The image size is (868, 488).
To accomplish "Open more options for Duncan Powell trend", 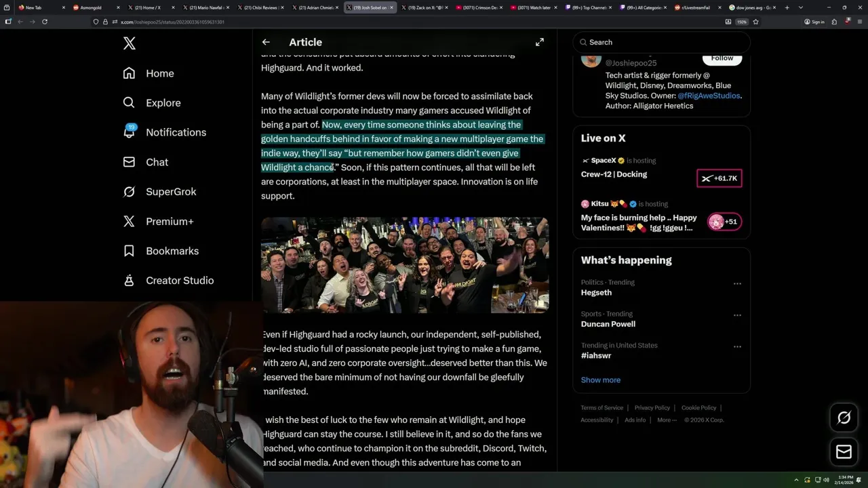I will tap(737, 315).
